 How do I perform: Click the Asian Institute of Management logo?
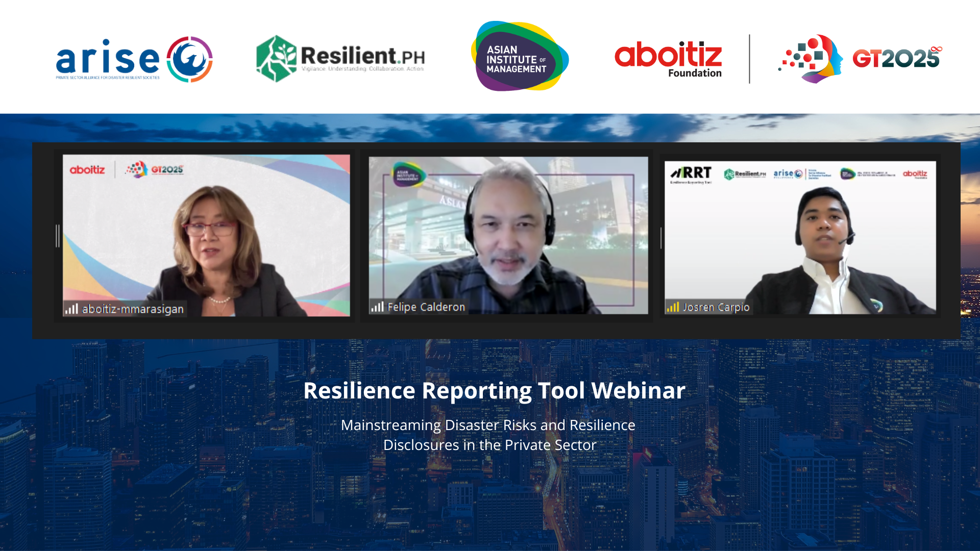coord(520,56)
